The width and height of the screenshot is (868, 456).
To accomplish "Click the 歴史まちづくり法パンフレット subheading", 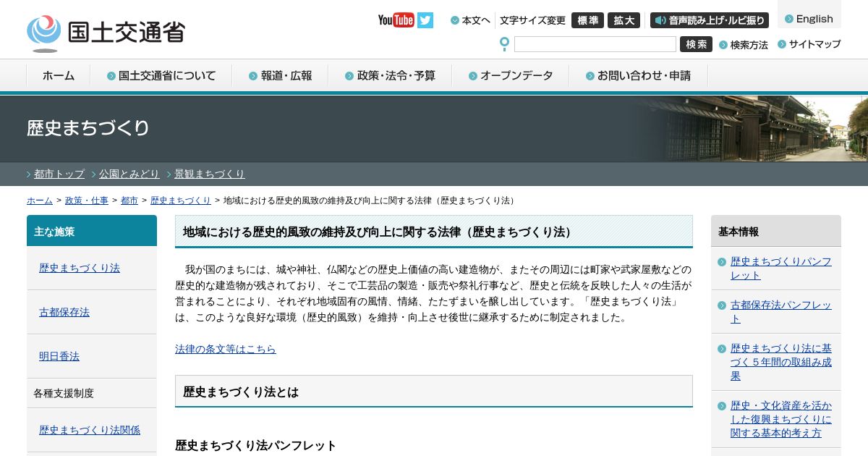I will pos(256,445).
